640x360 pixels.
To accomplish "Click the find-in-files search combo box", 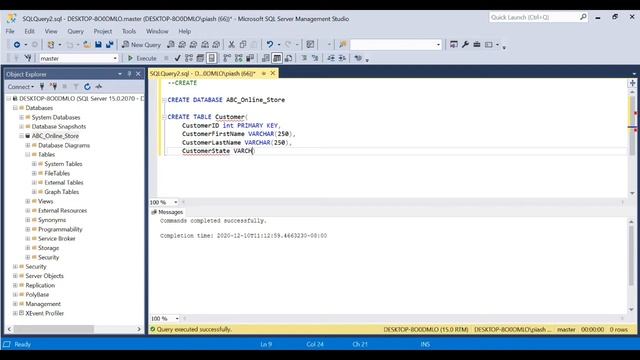I will pos(396,44).
